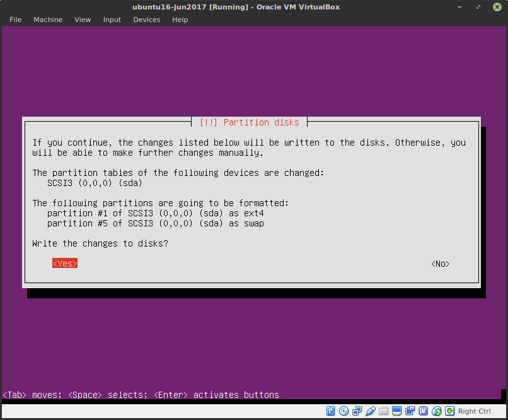Open the View menu
This screenshot has width=508, height=420.
pos(83,20)
